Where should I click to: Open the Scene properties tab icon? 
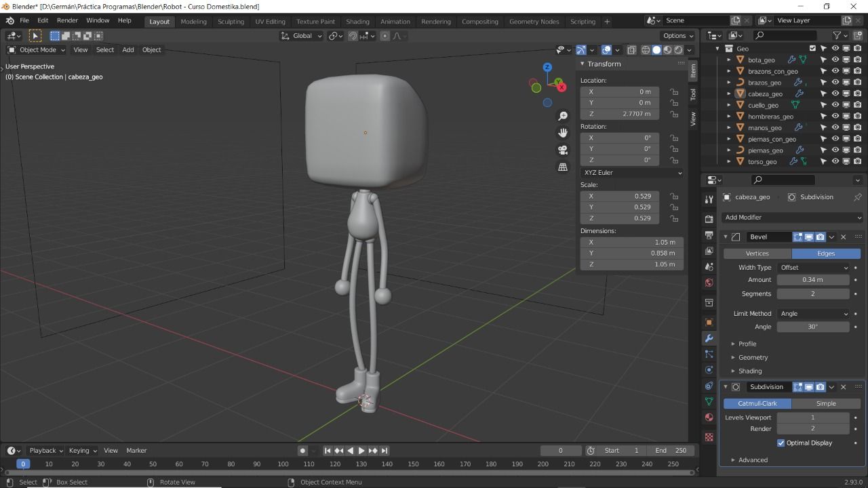709,267
